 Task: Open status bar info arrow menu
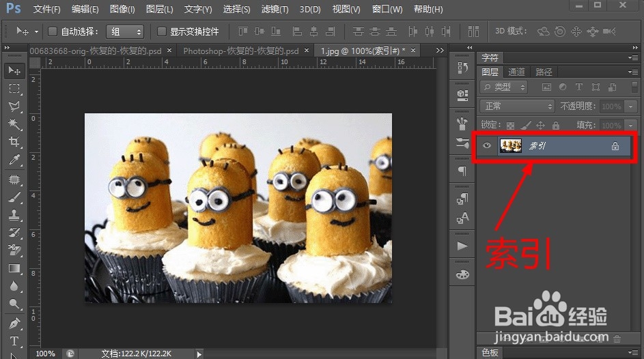(x=199, y=354)
